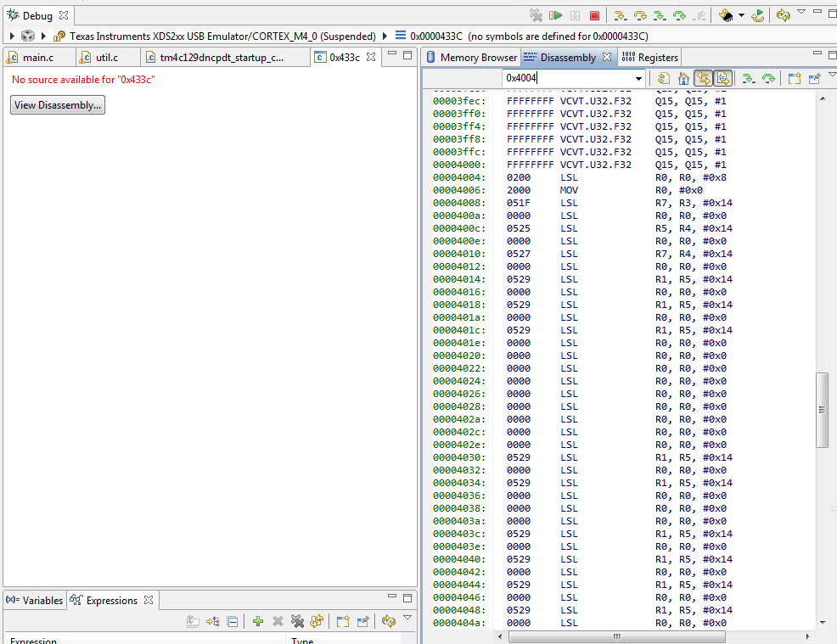The height and width of the screenshot is (644, 837).
Task: Click Remove All Expressions double-X icon
Action: (x=297, y=621)
